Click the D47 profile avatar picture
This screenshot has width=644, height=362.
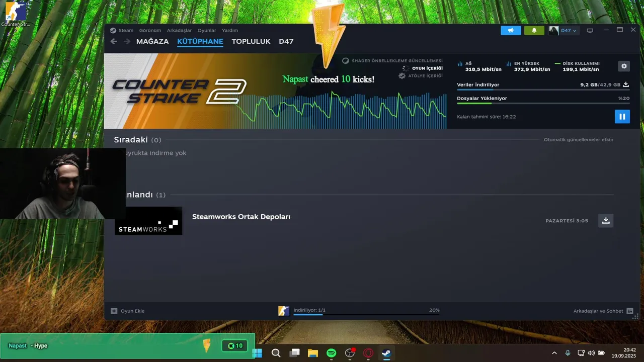[553, 31]
